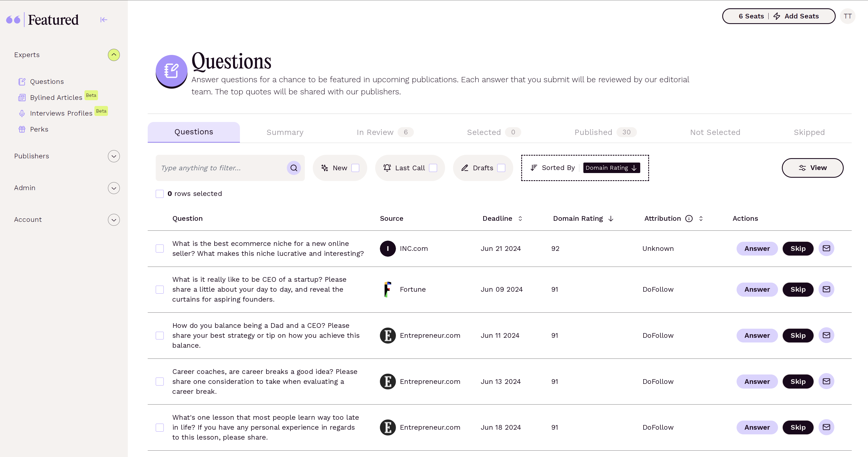Click the search magnifier in the filter field
Image resolution: width=868 pixels, height=457 pixels.
tap(293, 168)
